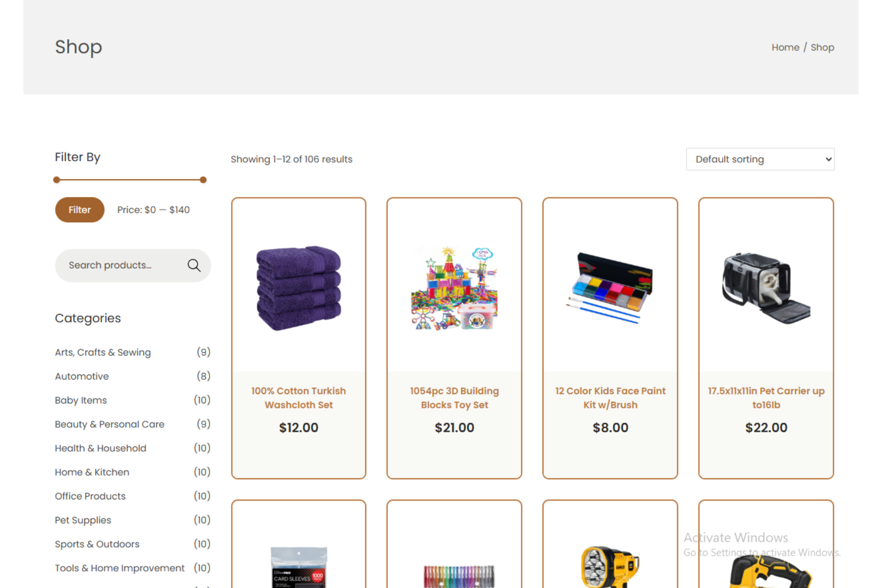Open the 3D building blocks image
The height and width of the screenshot is (588, 882).
pyautogui.click(x=454, y=288)
